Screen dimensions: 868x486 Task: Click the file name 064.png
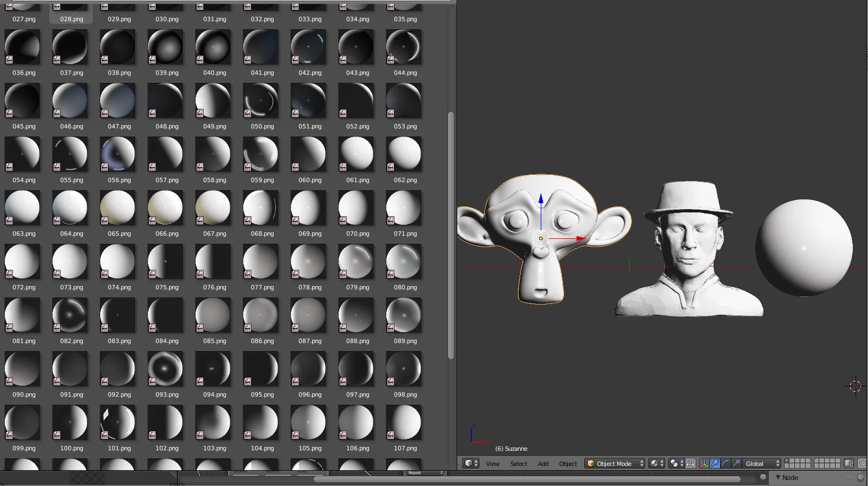tap(72, 234)
